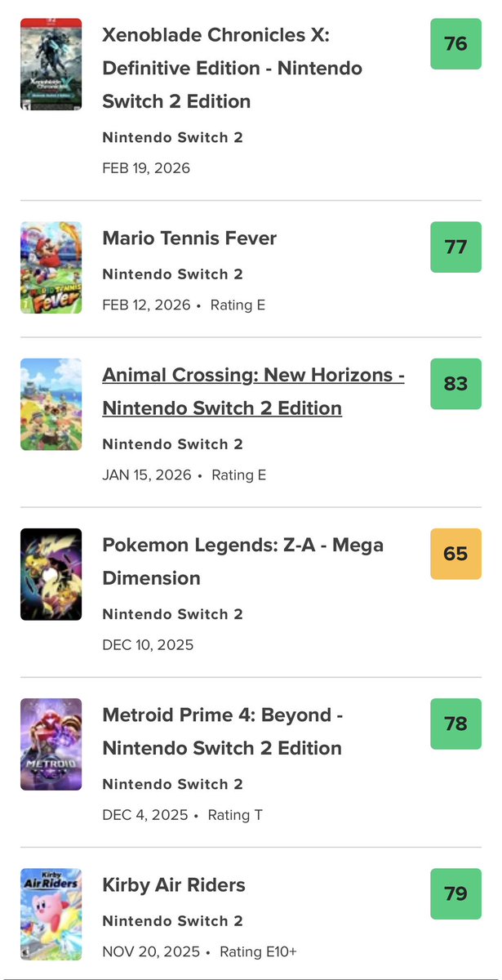Image resolution: width=502 pixels, height=980 pixels.
Task: Click the DEC 10, 2025 release date
Action: [x=148, y=645]
